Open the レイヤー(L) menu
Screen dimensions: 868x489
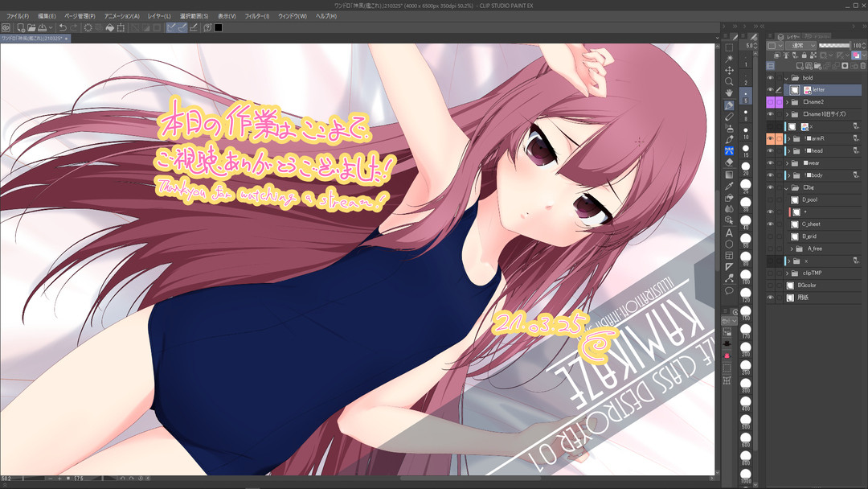tap(159, 16)
